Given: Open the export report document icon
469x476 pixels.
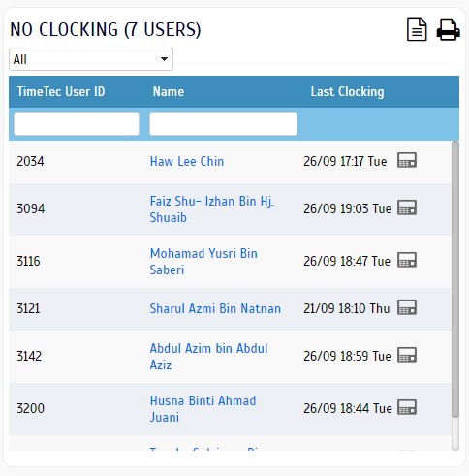Looking at the screenshot, I should [417, 30].
